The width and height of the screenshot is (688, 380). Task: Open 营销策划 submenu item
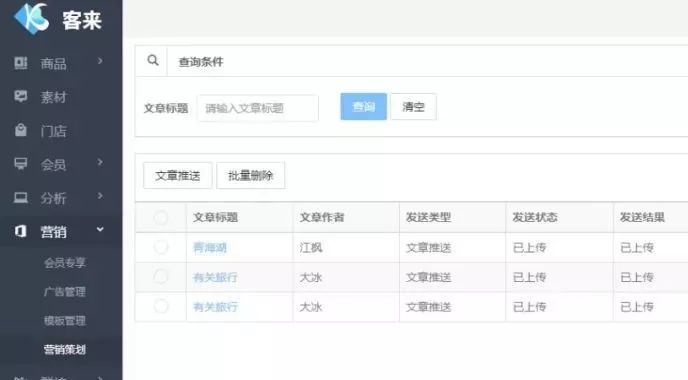65,350
